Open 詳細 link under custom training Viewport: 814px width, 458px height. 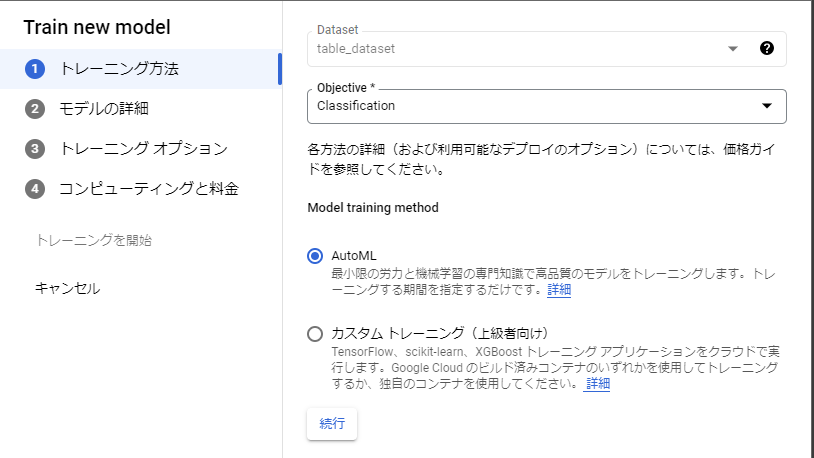[x=598, y=384]
